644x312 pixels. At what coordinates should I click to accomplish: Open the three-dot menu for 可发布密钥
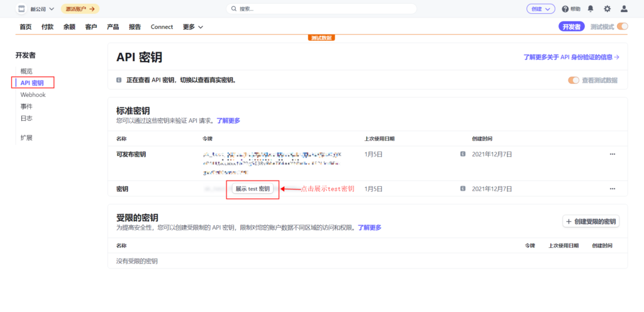[x=612, y=154]
